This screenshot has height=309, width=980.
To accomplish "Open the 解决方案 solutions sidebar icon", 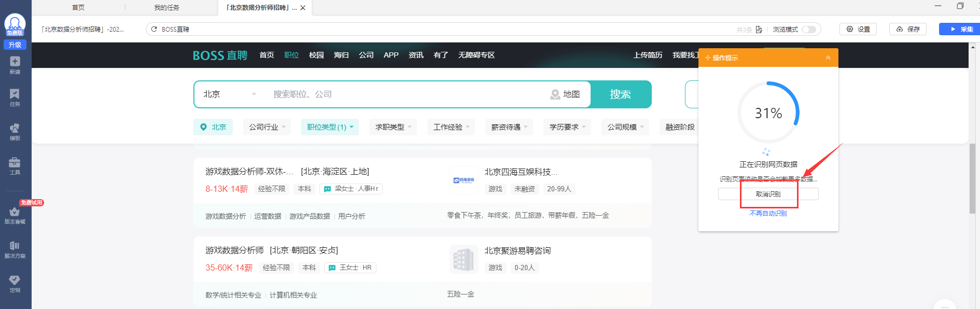I will [15, 249].
